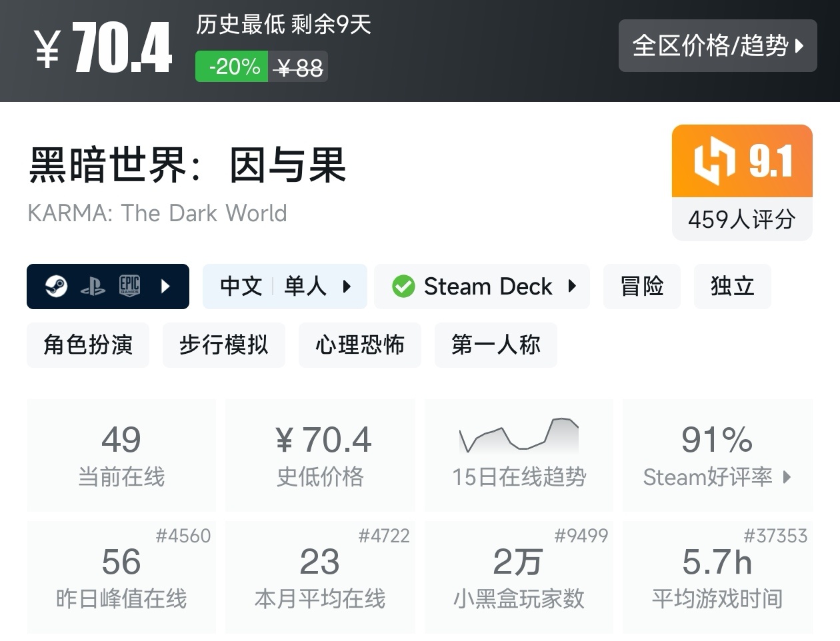Click the green Steam Deck verified checkmark
Image resolution: width=840 pixels, height=641 pixels.
coord(403,287)
